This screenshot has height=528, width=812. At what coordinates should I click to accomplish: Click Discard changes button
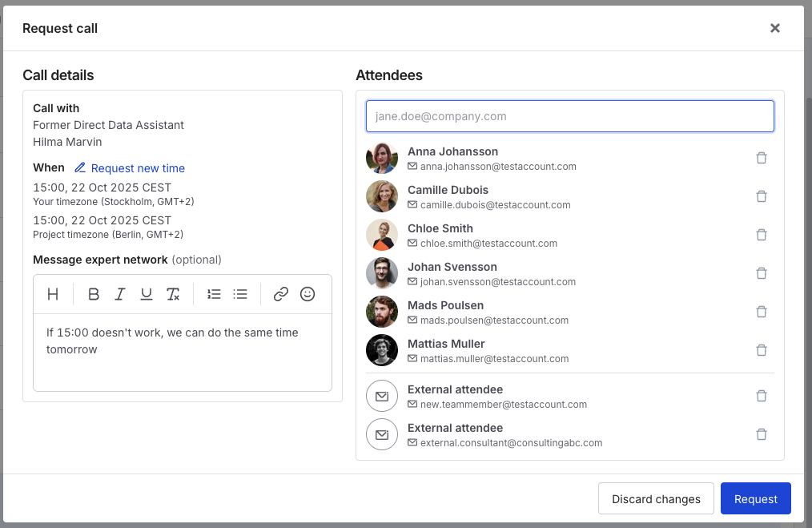656,498
